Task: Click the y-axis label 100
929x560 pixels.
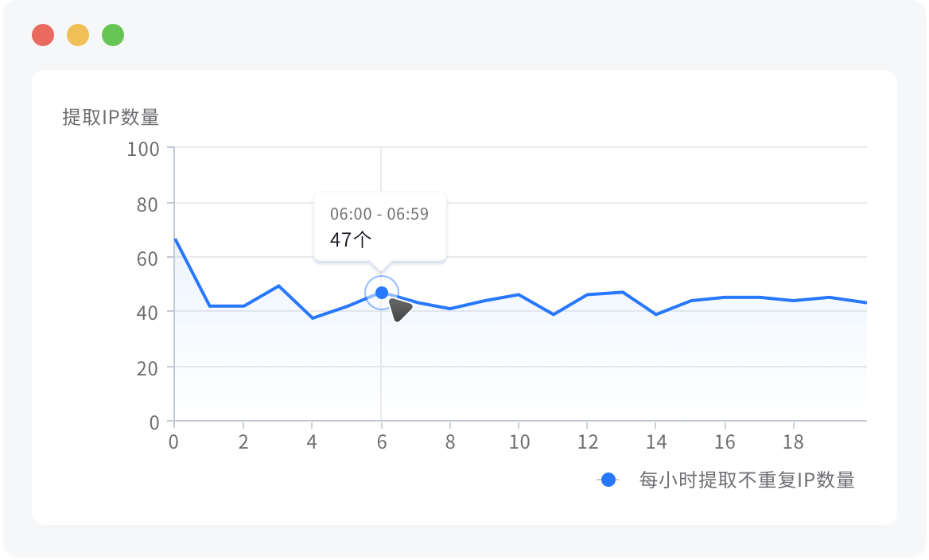Action: pyautogui.click(x=143, y=149)
